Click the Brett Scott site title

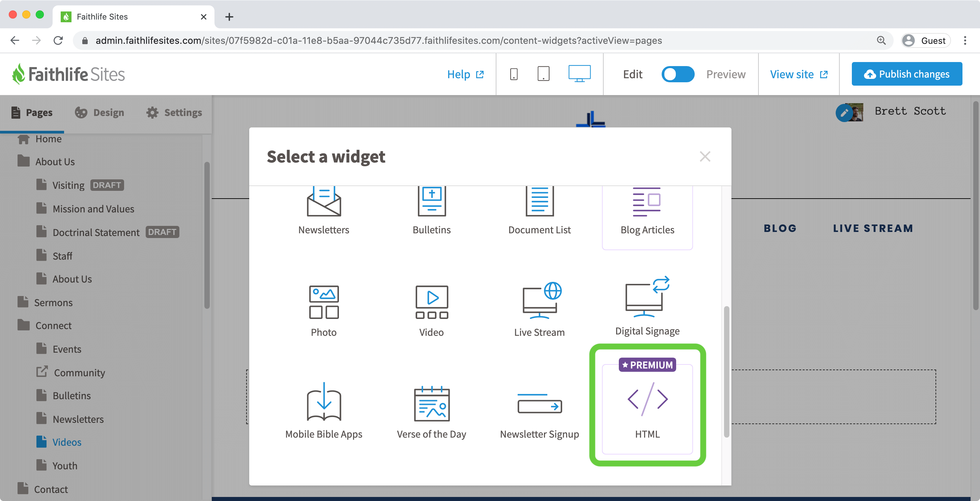point(911,111)
